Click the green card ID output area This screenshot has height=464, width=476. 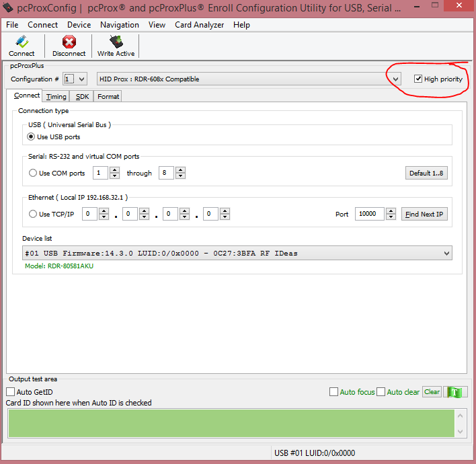[x=231, y=423]
